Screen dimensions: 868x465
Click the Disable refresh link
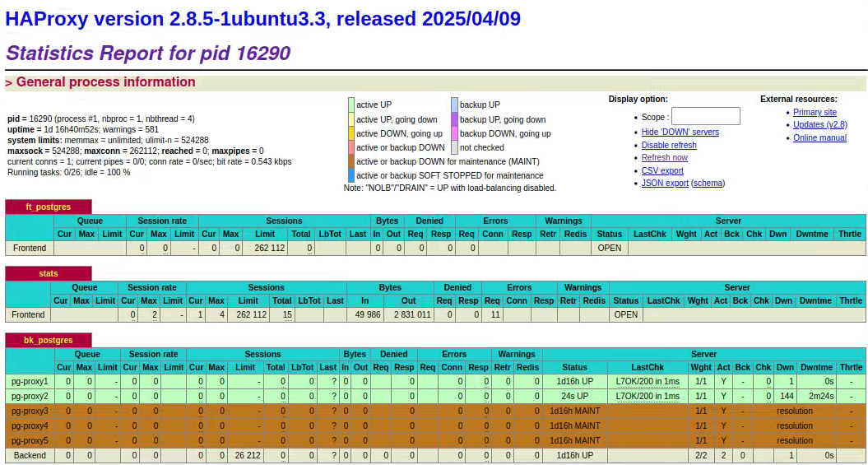(669, 145)
